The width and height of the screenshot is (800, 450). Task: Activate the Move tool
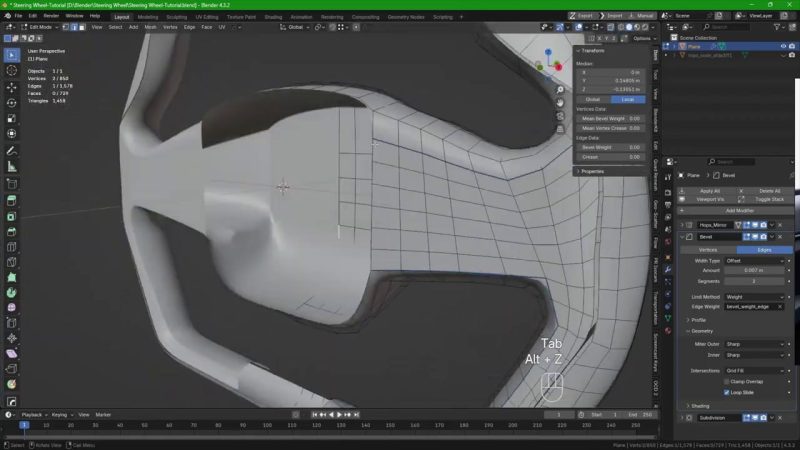point(11,88)
